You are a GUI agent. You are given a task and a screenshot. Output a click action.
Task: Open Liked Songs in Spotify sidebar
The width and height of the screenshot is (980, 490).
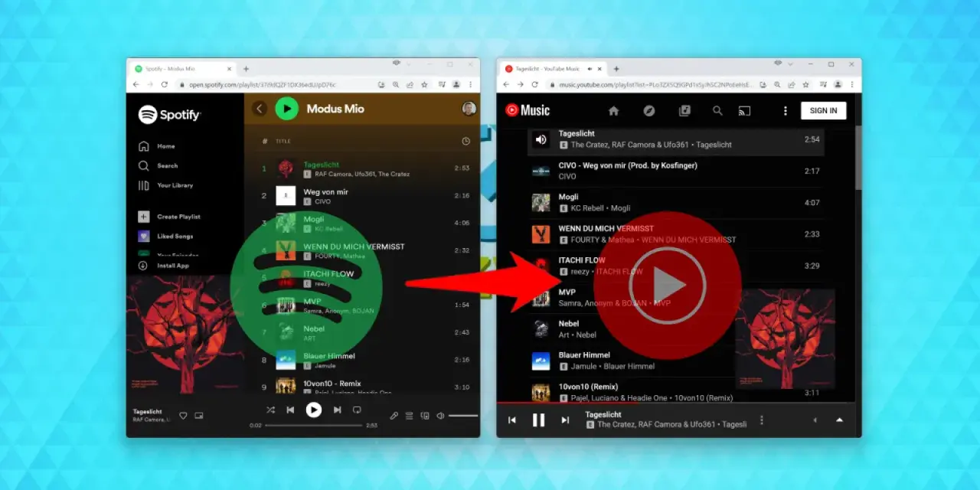click(165, 237)
